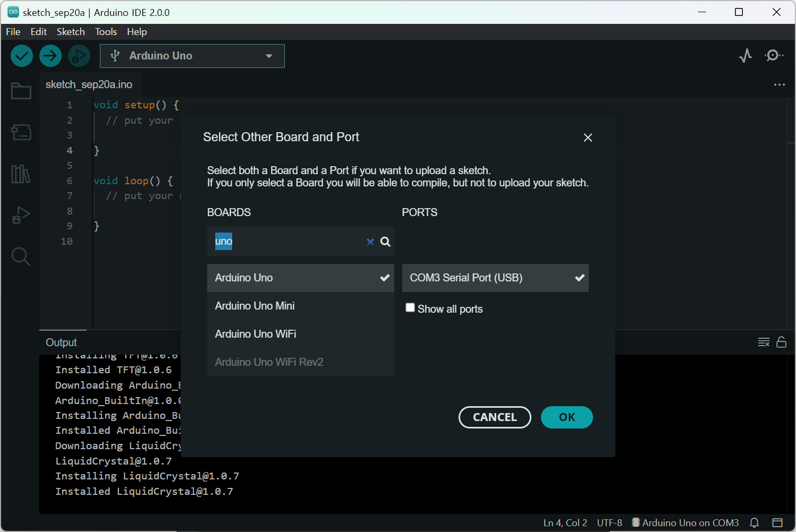Start debugging with the debug toolbar button
This screenshot has height=532, width=796.
click(x=79, y=56)
